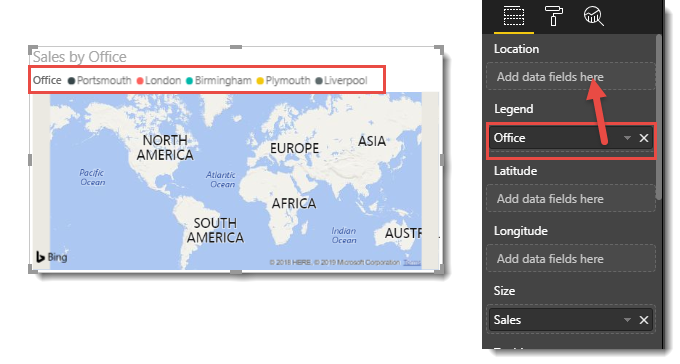Open the Analytics magnifier tab
Image resolution: width=680 pixels, height=364 pixels.
[593, 16]
